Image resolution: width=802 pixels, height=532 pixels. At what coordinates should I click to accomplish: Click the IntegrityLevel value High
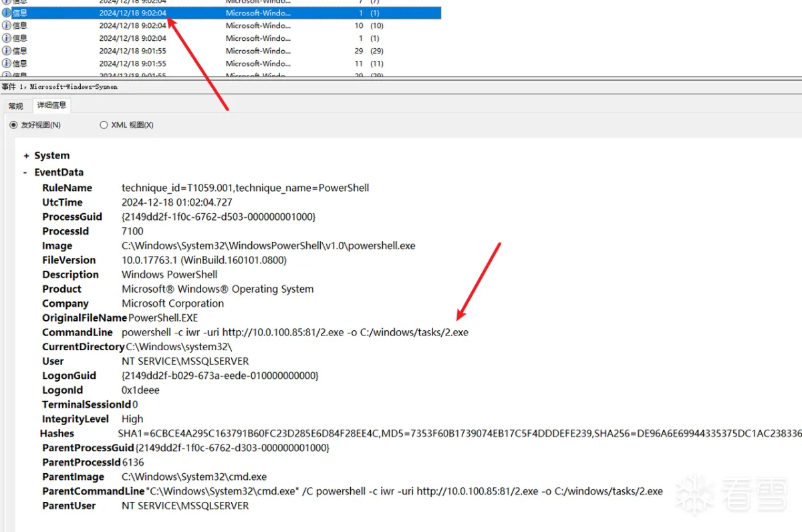[x=132, y=419]
